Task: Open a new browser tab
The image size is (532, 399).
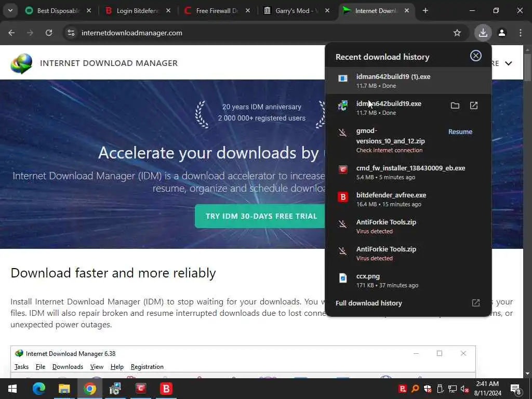Action: point(425,10)
